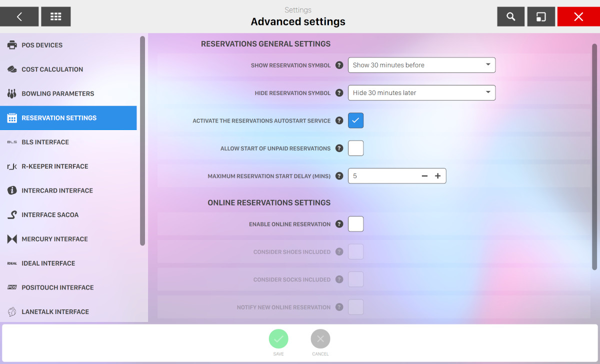
Task: Click the back arrow icon
Action: coord(19,16)
